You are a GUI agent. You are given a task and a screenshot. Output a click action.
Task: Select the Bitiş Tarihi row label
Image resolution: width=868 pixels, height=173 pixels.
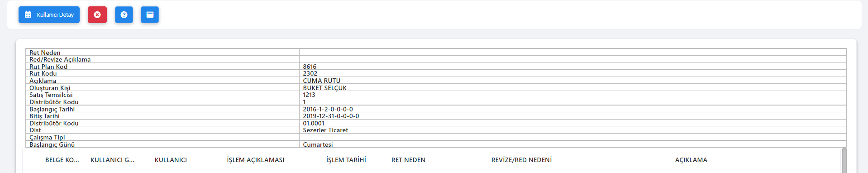click(44, 116)
